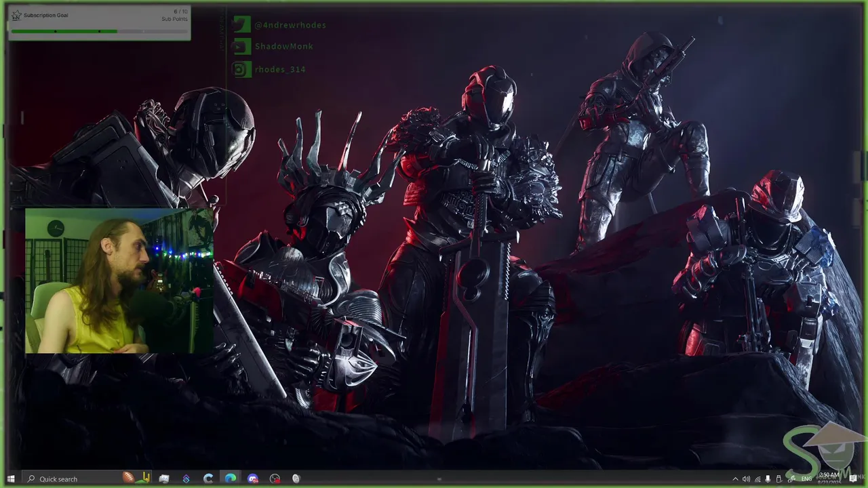The image size is (868, 488).
Task: Click the Subscription Goal star icon
Action: [x=16, y=16]
